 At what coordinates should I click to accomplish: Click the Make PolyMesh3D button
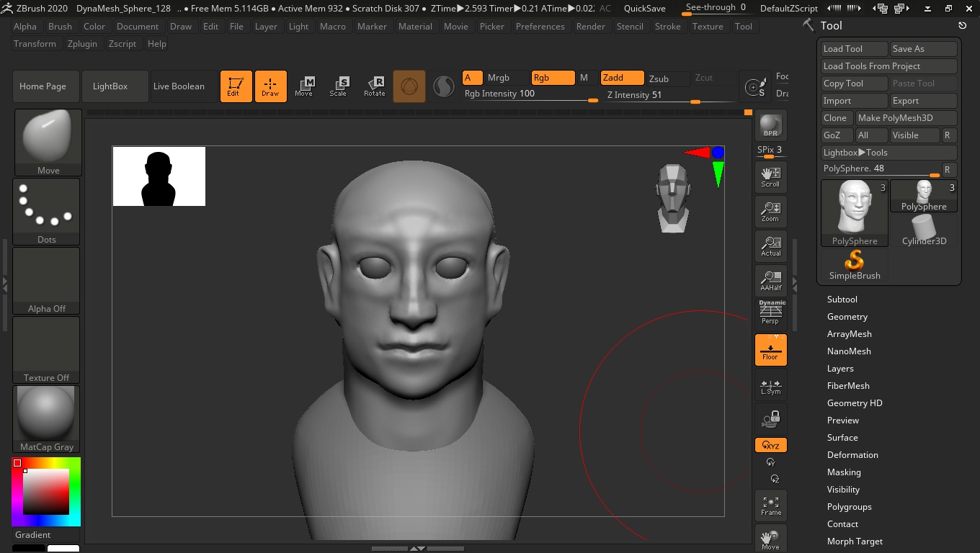(905, 118)
